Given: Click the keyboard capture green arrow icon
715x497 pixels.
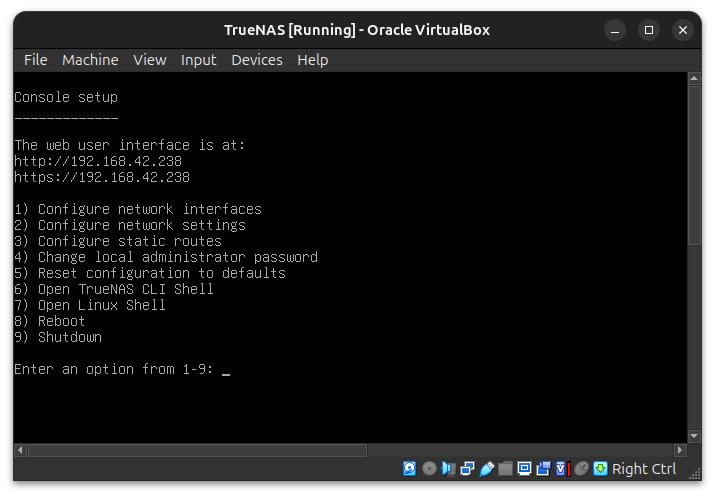Looking at the screenshot, I should click(x=600, y=469).
